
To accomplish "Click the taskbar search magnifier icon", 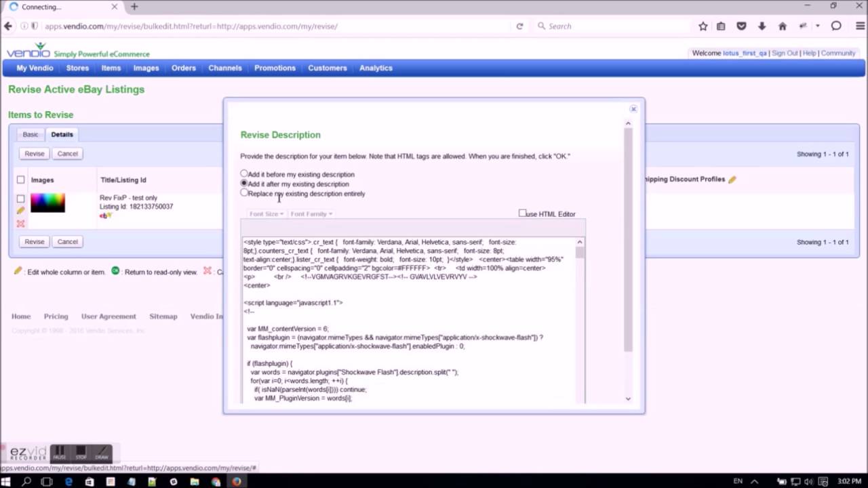I will [x=27, y=481].
